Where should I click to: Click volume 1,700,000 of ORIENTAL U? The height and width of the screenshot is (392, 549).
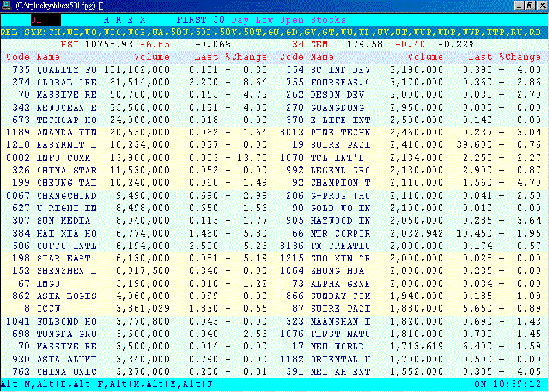(x=417, y=360)
